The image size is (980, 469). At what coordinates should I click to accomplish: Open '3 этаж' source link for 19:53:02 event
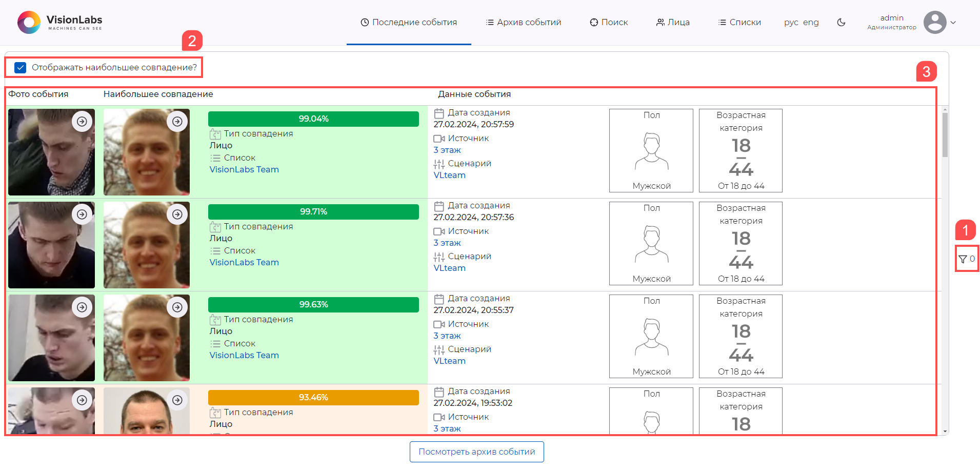(447, 429)
